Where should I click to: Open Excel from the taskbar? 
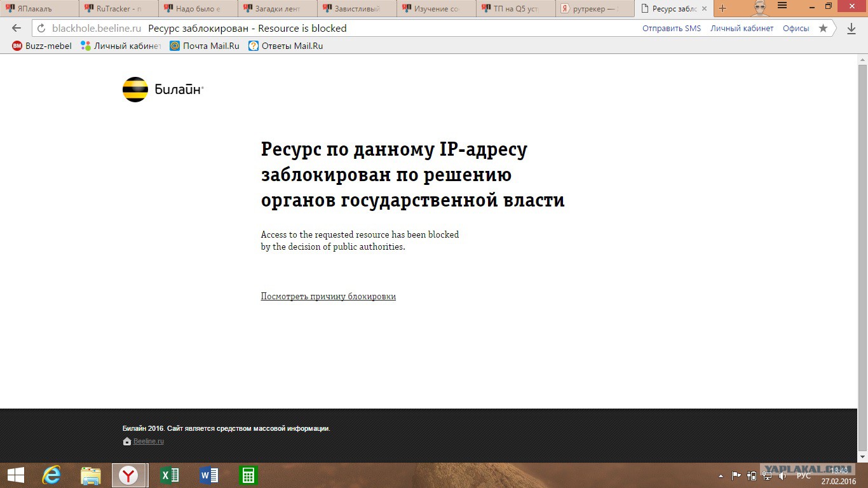pyautogui.click(x=170, y=475)
